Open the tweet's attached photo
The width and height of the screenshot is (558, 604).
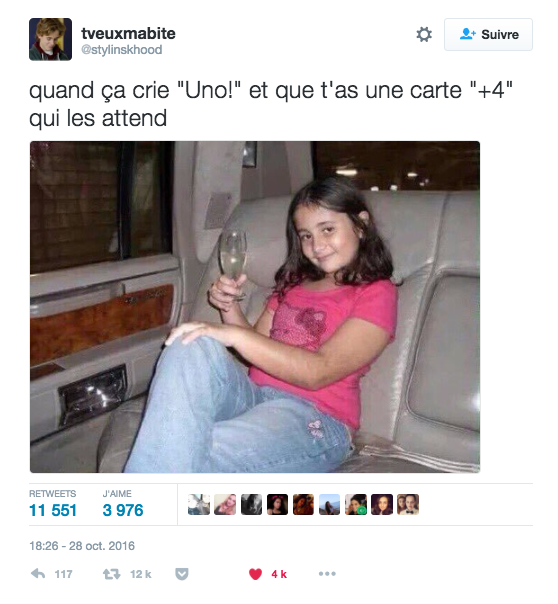[x=255, y=307]
